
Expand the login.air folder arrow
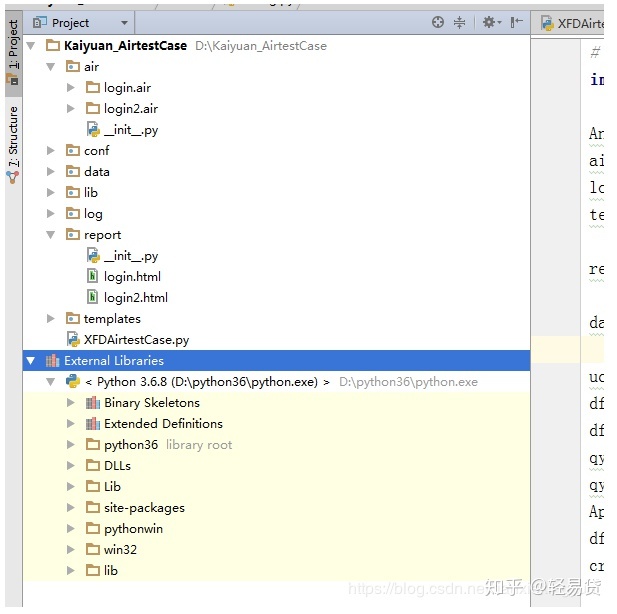click(x=71, y=87)
